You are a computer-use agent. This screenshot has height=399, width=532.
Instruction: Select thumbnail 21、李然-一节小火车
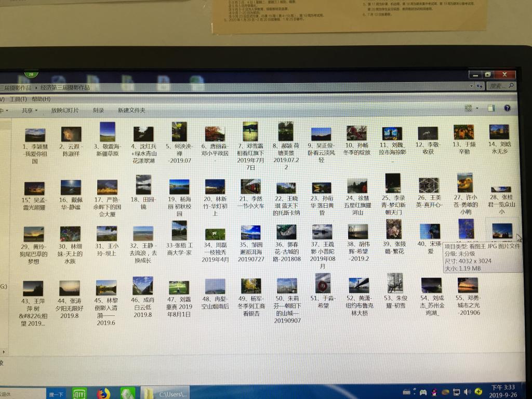click(250, 186)
